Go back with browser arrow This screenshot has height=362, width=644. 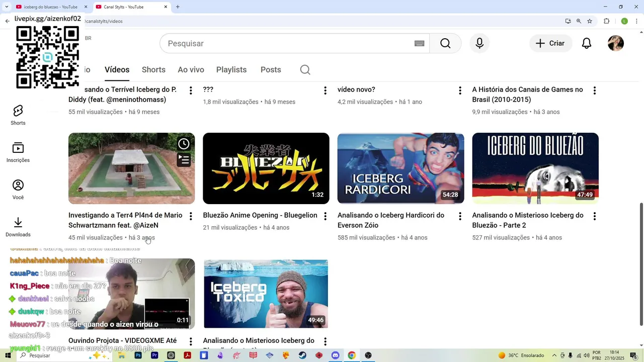(x=7, y=21)
